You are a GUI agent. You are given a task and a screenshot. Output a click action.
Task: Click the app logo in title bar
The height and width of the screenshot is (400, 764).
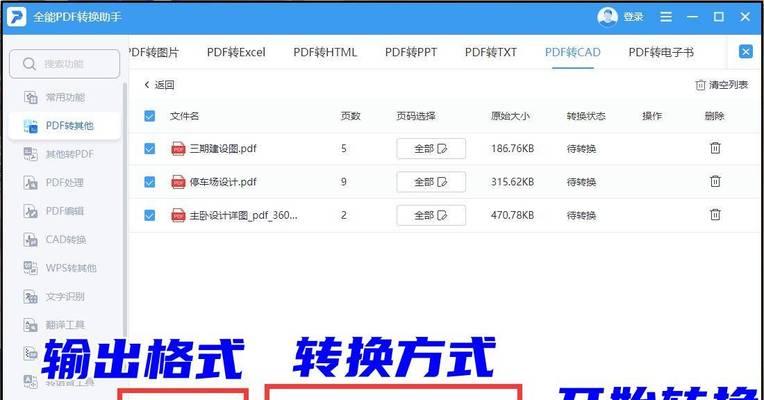[x=16, y=17]
